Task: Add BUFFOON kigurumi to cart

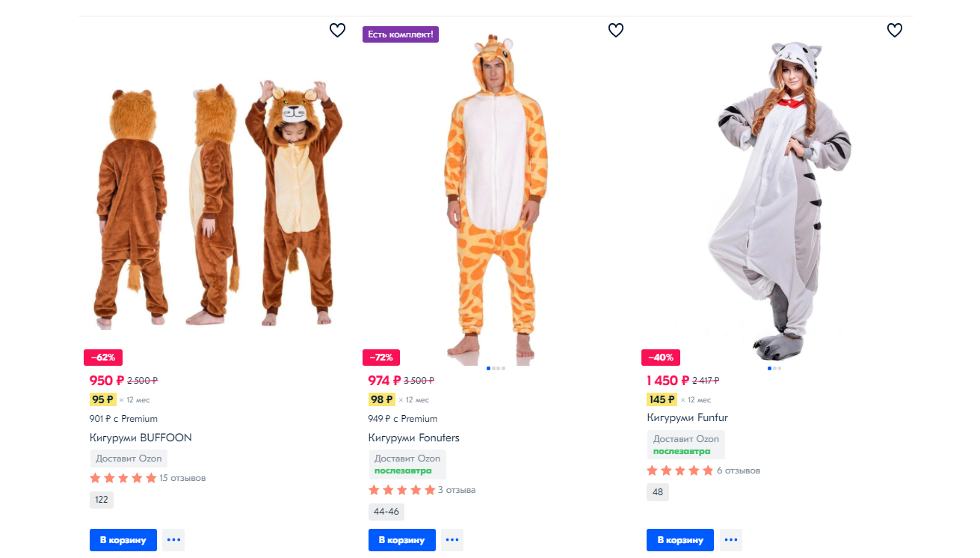Action: [x=123, y=539]
